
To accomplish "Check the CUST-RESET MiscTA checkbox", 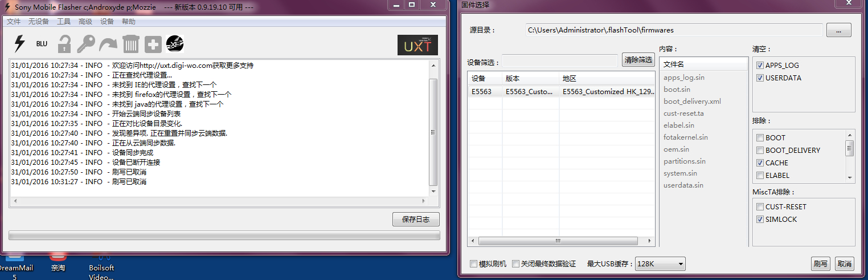I will [x=760, y=206].
